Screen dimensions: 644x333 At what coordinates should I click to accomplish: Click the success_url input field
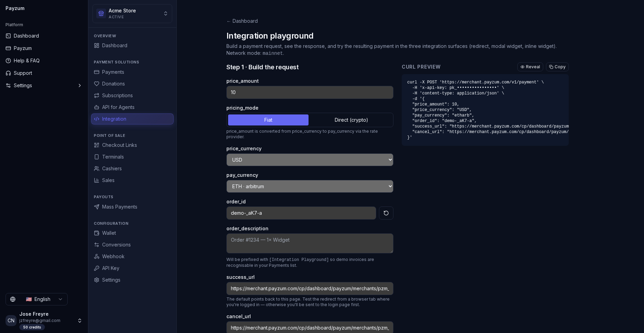(310, 289)
